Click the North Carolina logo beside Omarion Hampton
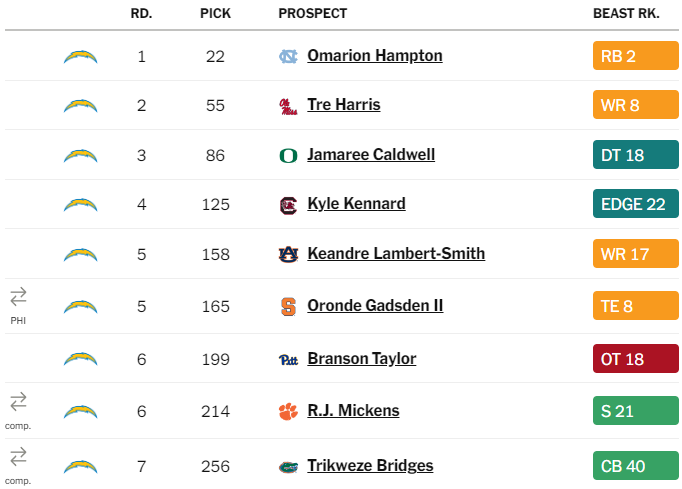682x489 pixels. 288,57
